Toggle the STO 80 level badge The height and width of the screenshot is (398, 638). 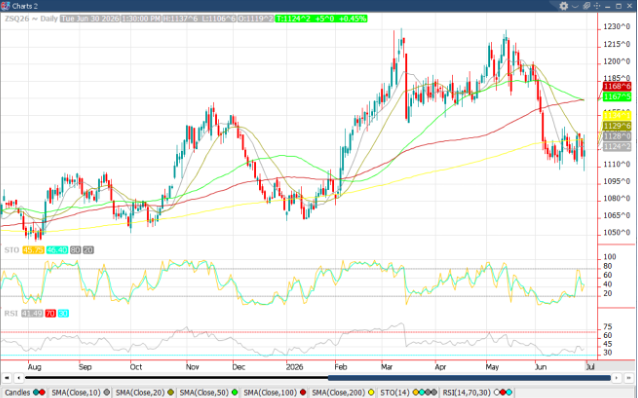75,250
